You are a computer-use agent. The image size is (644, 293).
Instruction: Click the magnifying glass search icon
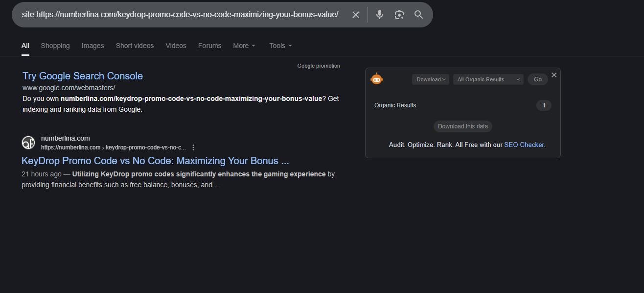(418, 15)
